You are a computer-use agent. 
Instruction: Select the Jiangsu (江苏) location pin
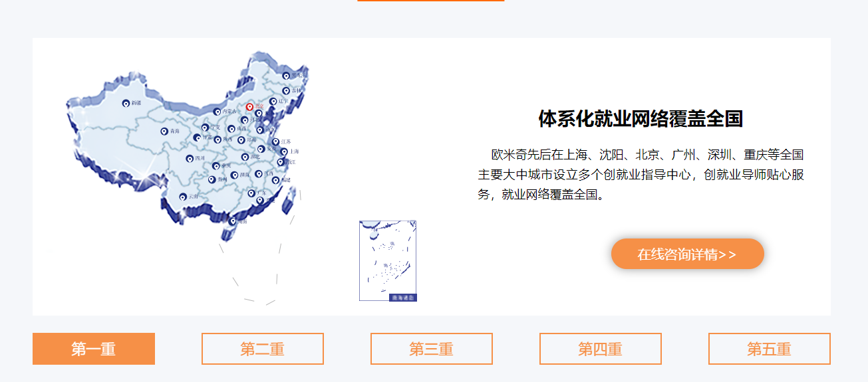click(x=275, y=142)
